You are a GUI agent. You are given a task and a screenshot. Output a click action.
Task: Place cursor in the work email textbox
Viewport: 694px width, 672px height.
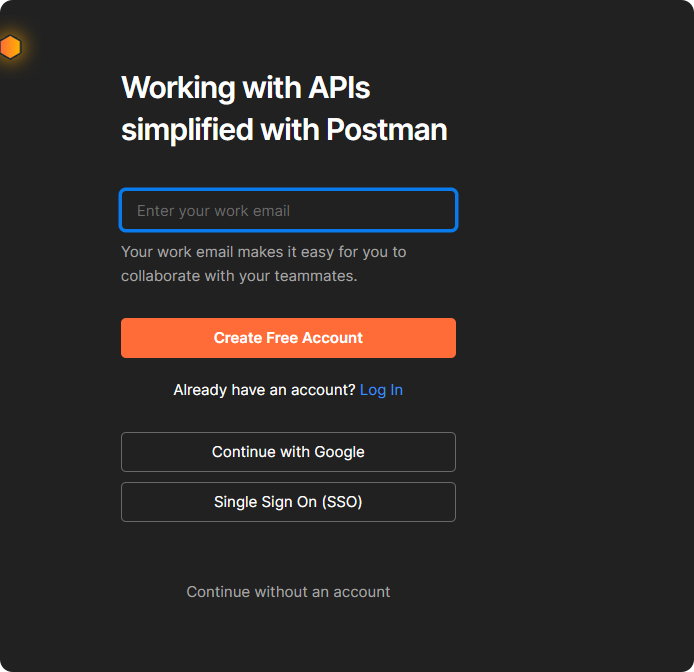(x=288, y=211)
